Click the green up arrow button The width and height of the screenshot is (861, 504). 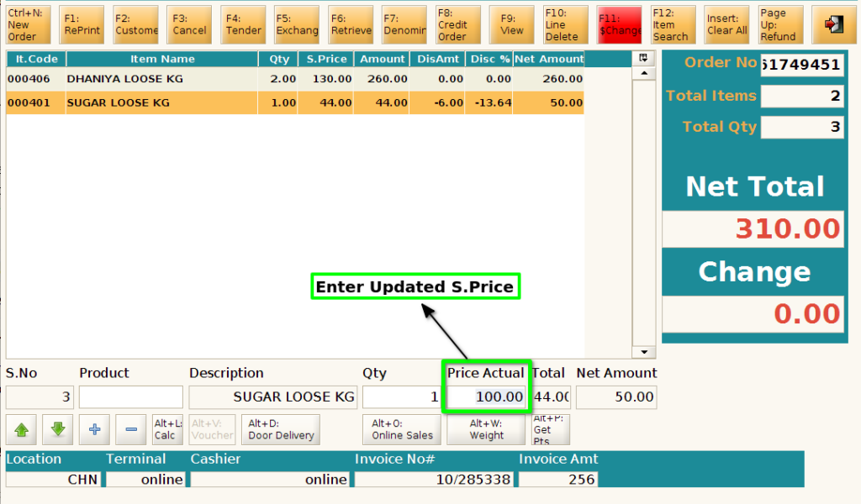point(21,429)
